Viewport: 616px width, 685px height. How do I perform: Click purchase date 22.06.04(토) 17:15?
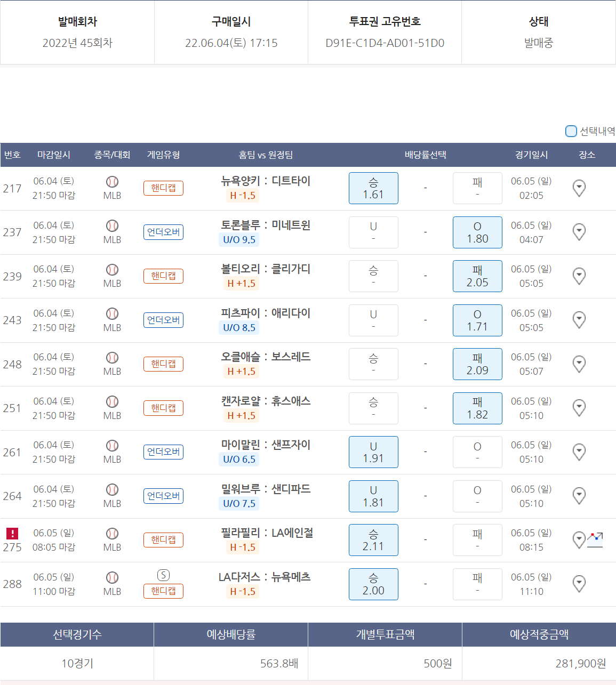coord(231,43)
